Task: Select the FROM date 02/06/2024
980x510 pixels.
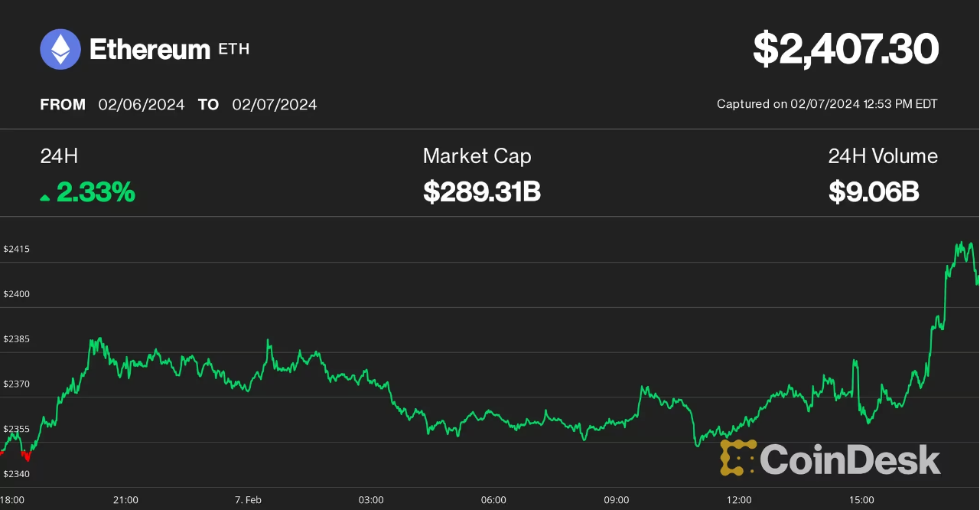Action: click(142, 105)
